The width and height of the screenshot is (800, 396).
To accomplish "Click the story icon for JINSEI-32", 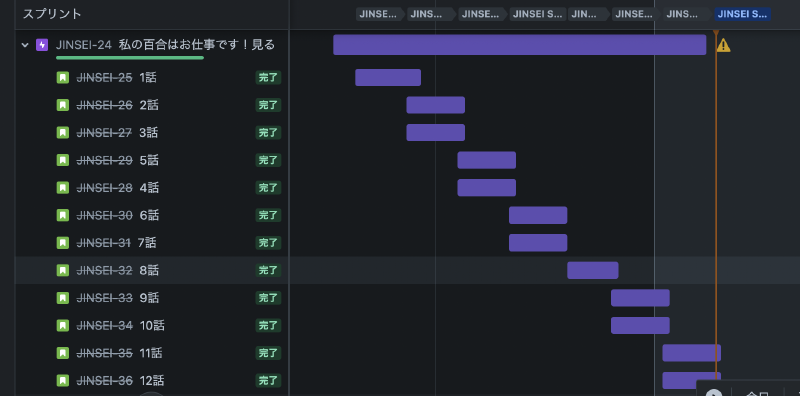I will (63, 270).
